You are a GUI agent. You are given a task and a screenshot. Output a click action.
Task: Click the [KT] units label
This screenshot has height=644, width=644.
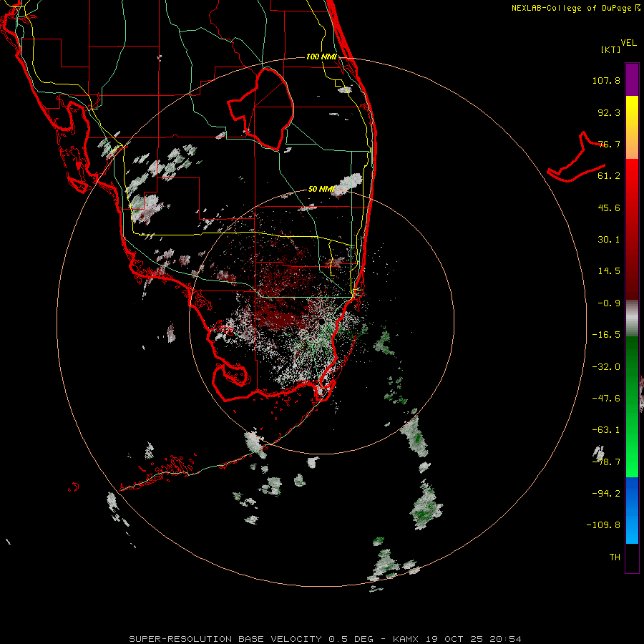tap(610, 49)
